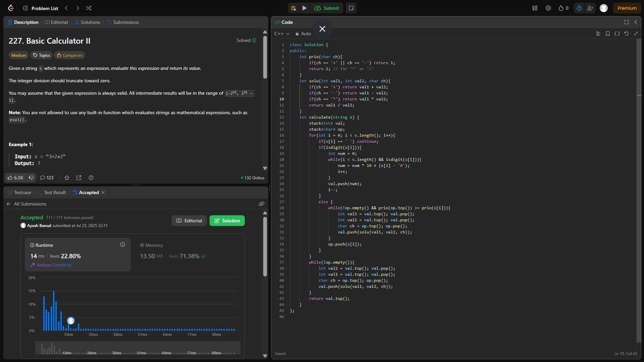Viewport: 644px width, 362px height.
Task: Pick a random problem shuffle icon
Action: click(x=89, y=8)
